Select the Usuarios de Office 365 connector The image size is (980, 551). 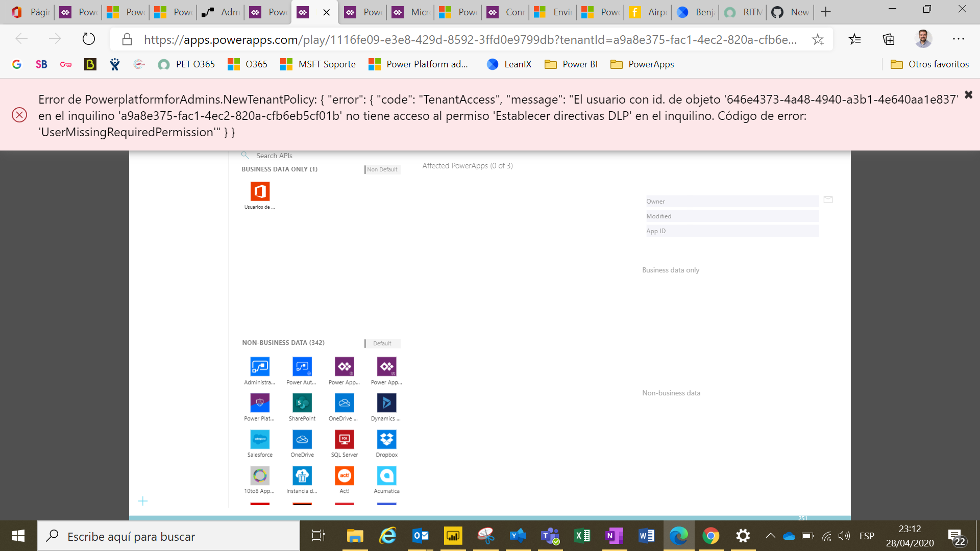click(260, 192)
